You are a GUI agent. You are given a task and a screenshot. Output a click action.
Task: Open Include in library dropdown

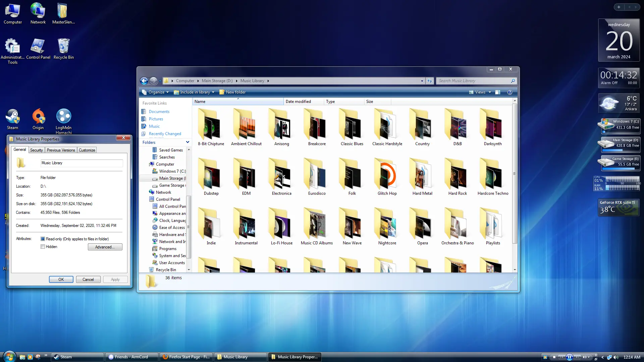pos(194,92)
